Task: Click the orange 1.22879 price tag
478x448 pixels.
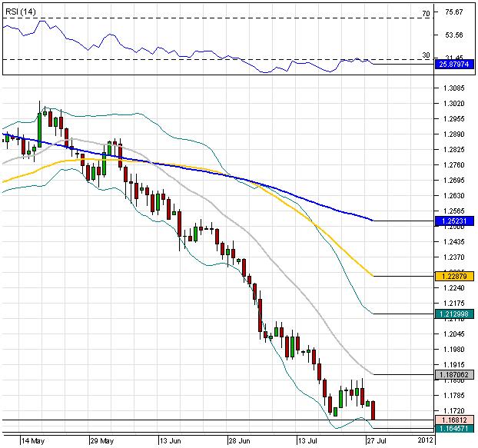Action: click(454, 275)
